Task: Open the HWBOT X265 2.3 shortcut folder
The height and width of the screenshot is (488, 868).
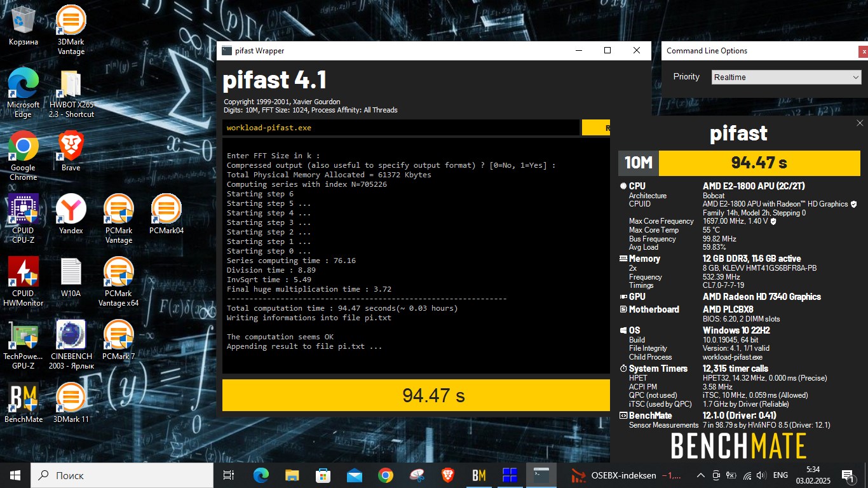Action: click(x=71, y=93)
